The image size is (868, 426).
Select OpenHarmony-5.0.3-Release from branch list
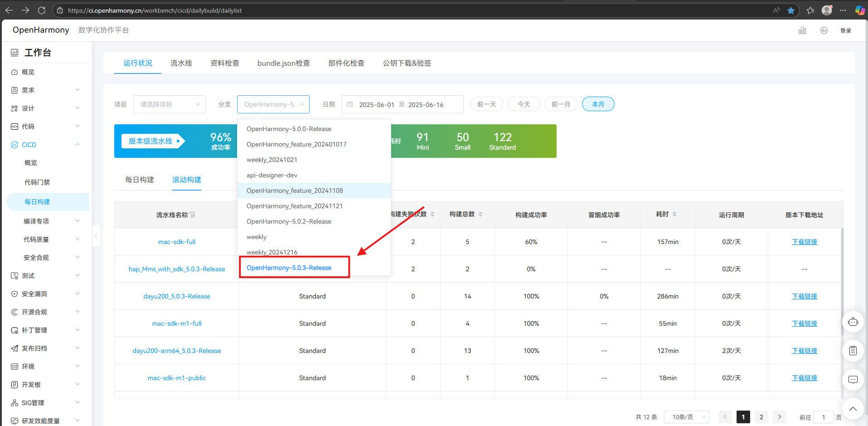(289, 268)
